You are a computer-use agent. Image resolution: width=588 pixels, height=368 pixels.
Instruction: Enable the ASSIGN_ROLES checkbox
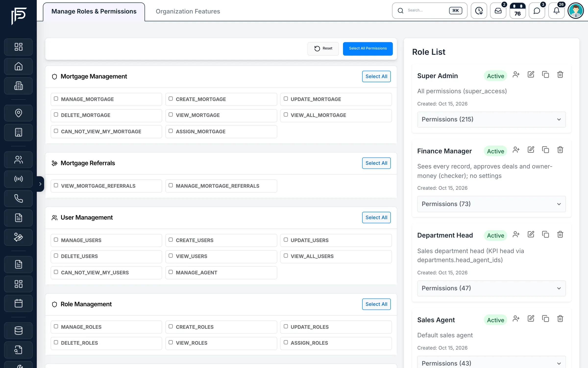(x=286, y=342)
